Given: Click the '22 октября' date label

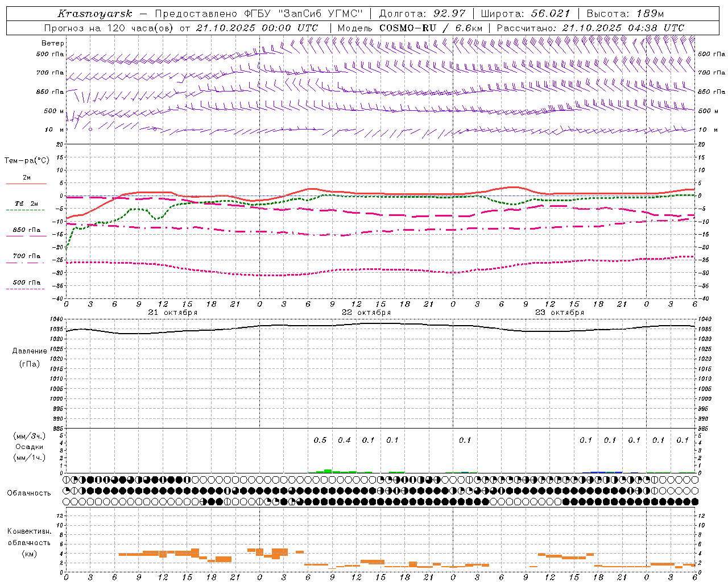Looking at the screenshot, I should point(366,313).
